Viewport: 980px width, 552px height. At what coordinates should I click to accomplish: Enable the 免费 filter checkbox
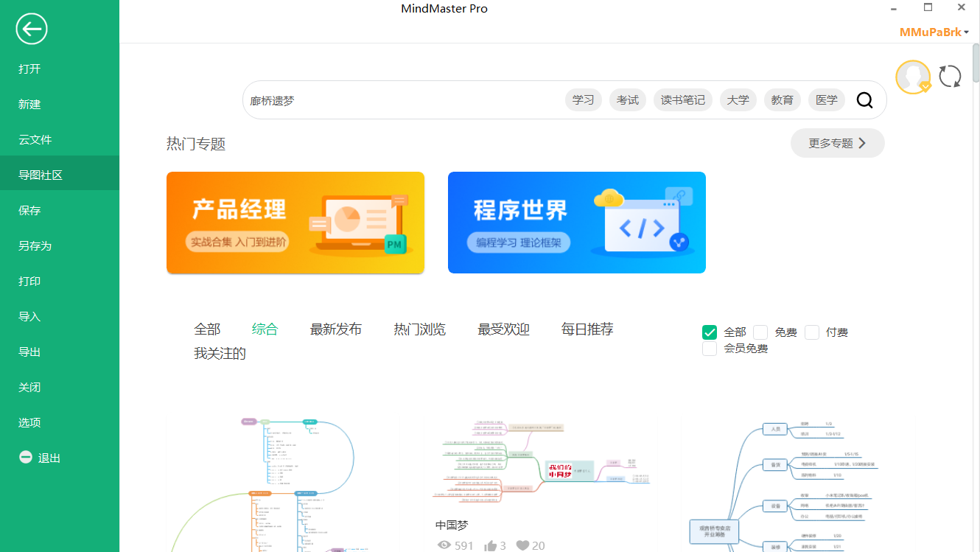(x=760, y=332)
